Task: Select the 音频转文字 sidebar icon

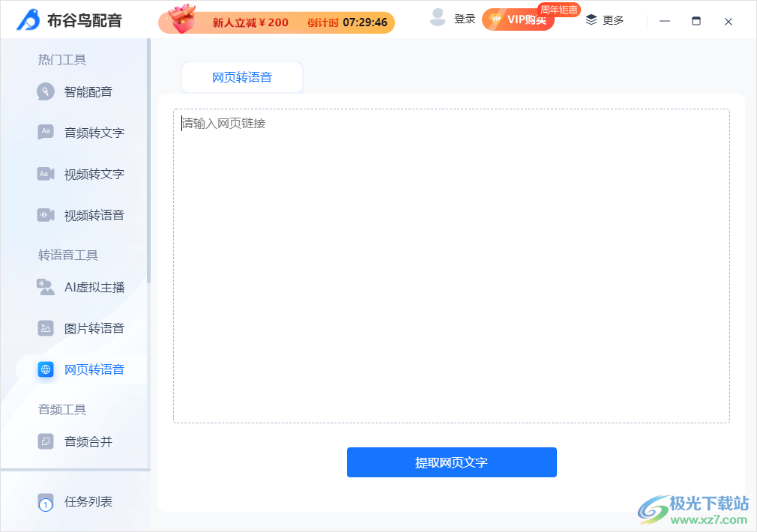Action: coord(46,132)
